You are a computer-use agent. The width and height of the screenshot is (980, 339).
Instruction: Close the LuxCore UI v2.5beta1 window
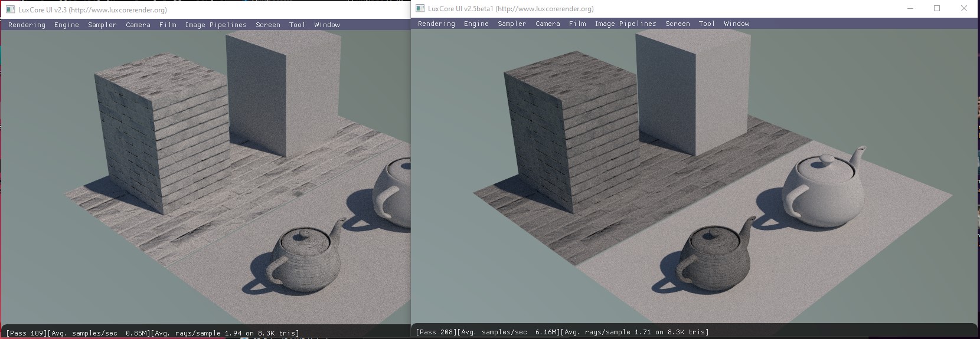click(964, 8)
